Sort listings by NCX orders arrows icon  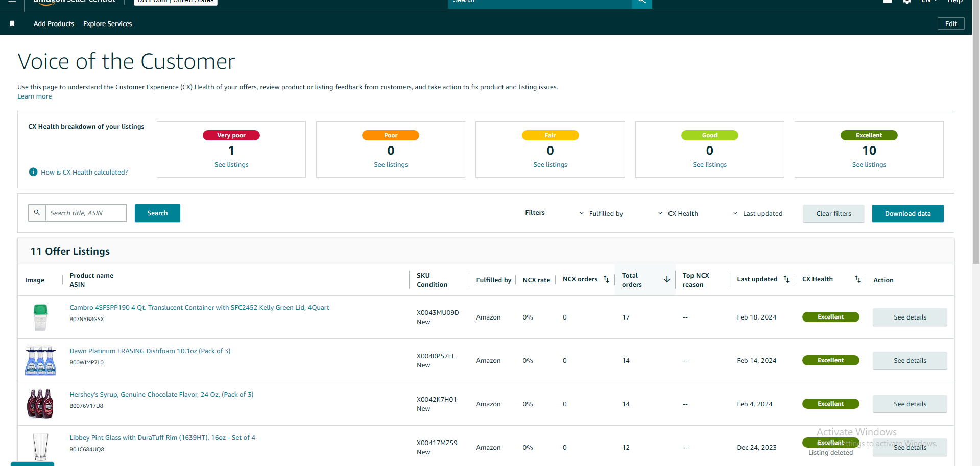click(x=606, y=279)
